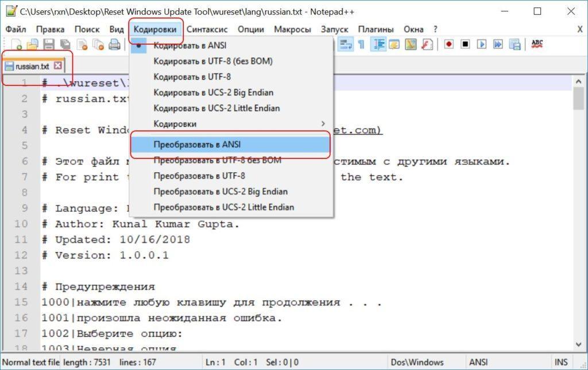Click the vertical scrollbar thumb
Image resolution: width=588 pixels, height=370 pixels.
click(578, 99)
